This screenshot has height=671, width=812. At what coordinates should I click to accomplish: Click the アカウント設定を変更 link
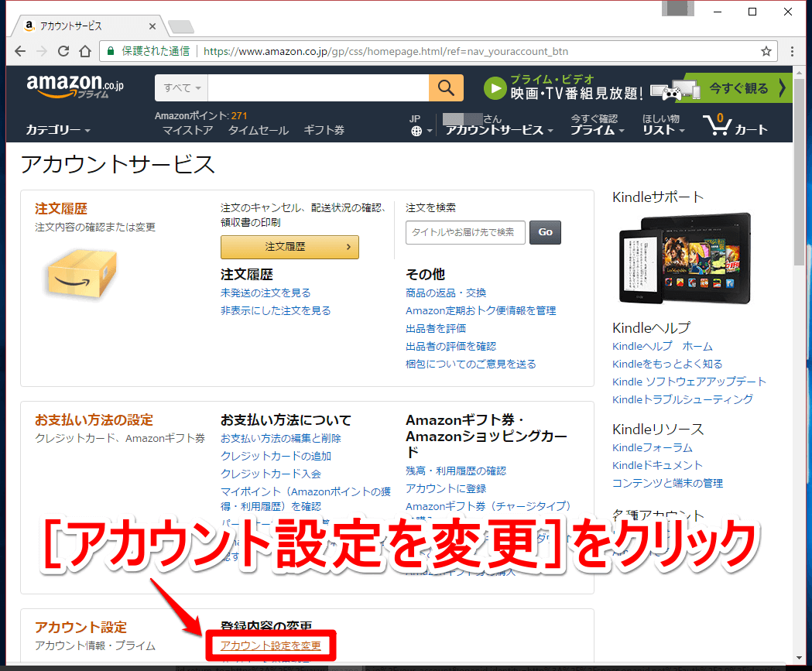point(271,645)
